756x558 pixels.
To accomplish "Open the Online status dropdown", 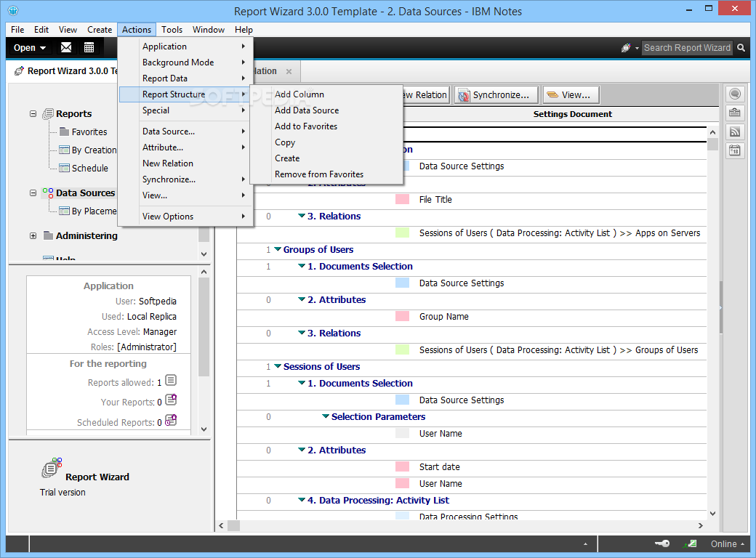I will pyautogui.click(x=727, y=543).
